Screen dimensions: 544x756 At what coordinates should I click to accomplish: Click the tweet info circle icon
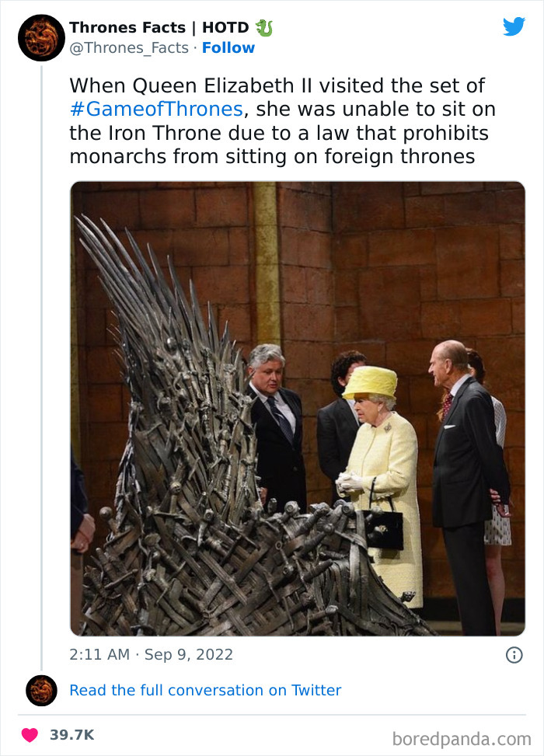tap(514, 655)
